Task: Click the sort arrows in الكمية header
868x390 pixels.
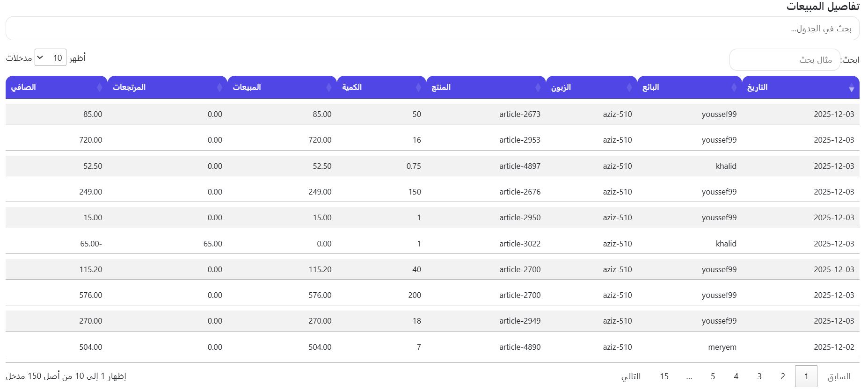Action: 418,87
